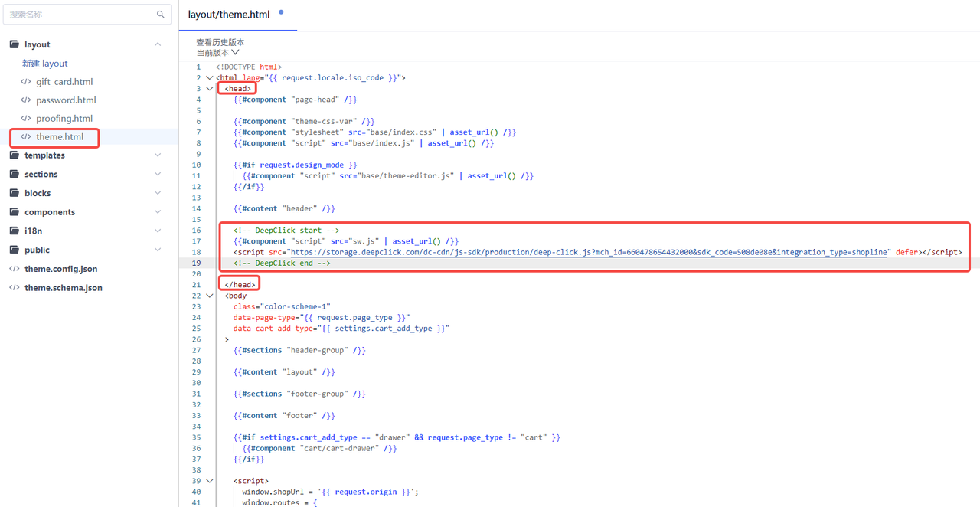Click the public folder icon
Viewport: 980px width, 507px height.
(x=14, y=250)
